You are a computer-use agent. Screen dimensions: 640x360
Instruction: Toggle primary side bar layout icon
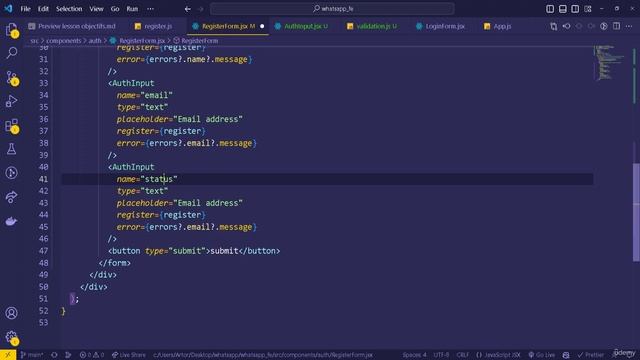pyautogui.click(x=550, y=9)
